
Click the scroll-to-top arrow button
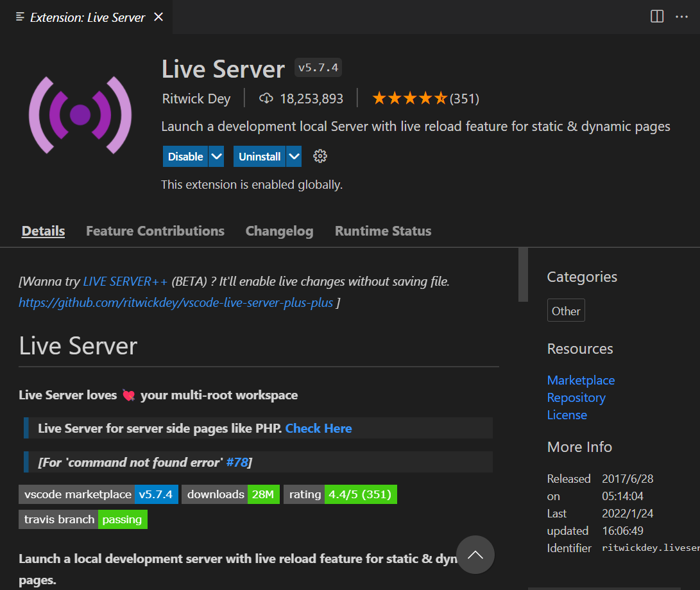475,555
